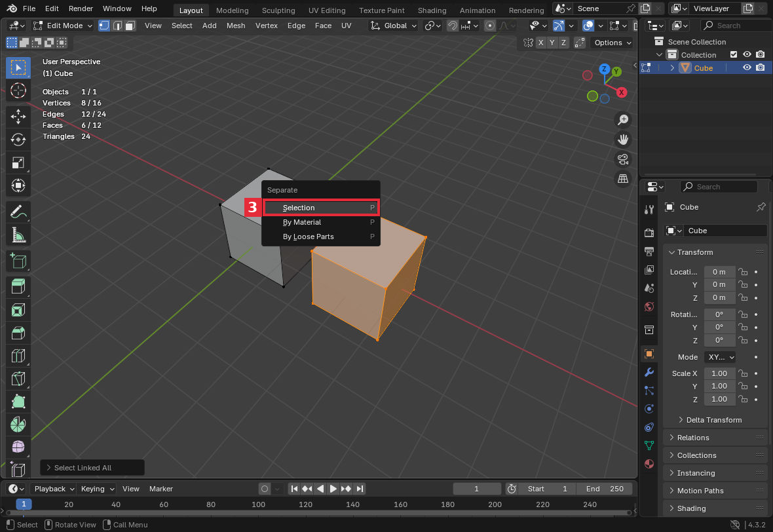This screenshot has height=532, width=773.
Task: Activate the Annotate pencil tool
Action: coord(18,212)
